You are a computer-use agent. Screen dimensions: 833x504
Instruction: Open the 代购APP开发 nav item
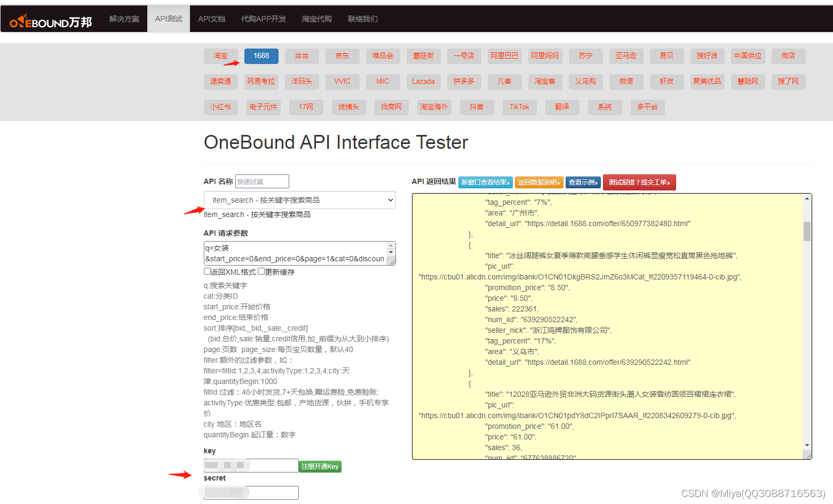click(x=264, y=19)
